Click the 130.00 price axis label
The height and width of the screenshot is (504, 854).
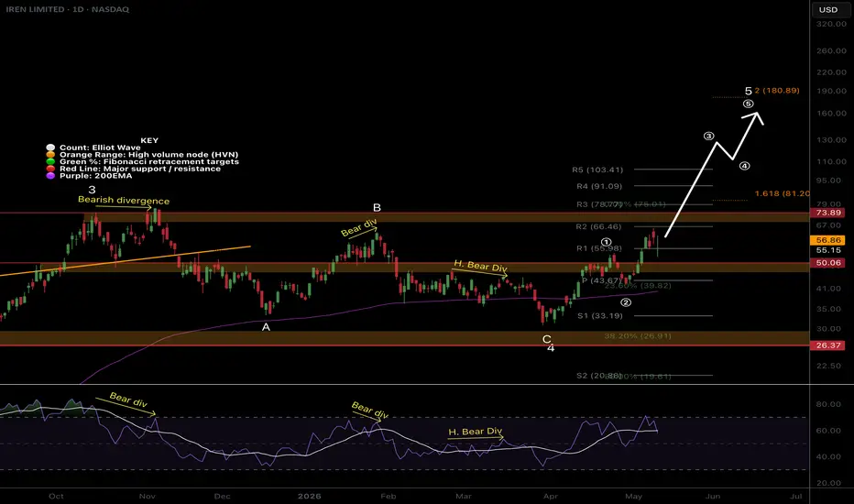pyautogui.click(x=831, y=140)
